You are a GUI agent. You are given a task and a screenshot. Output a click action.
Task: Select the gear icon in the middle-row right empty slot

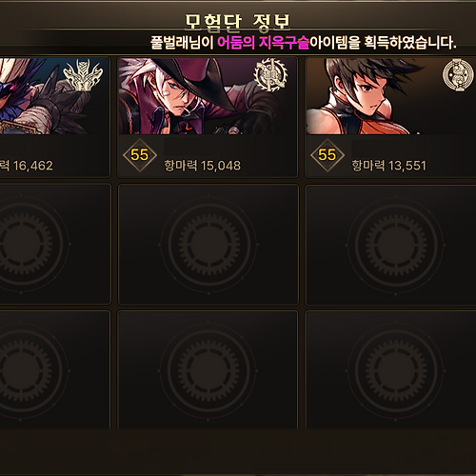[x=396, y=245]
